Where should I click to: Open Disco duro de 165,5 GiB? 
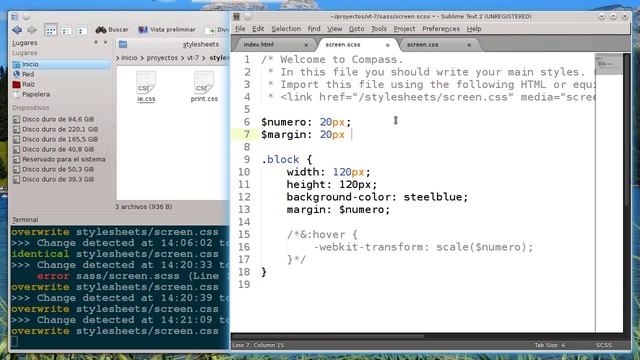pos(61,139)
